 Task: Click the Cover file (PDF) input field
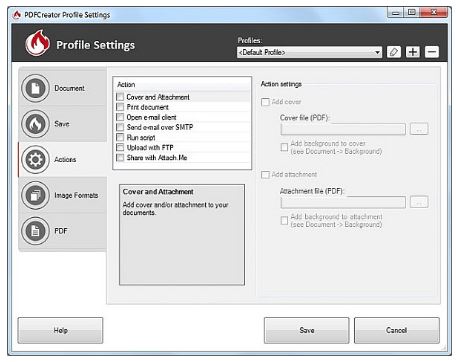click(x=343, y=129)
